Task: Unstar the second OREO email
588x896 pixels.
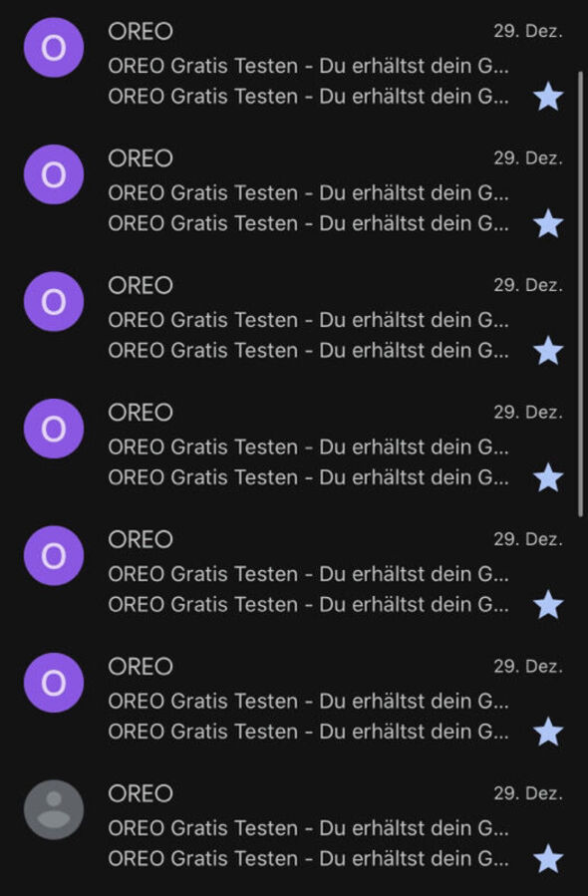Action: coord(549,223)
